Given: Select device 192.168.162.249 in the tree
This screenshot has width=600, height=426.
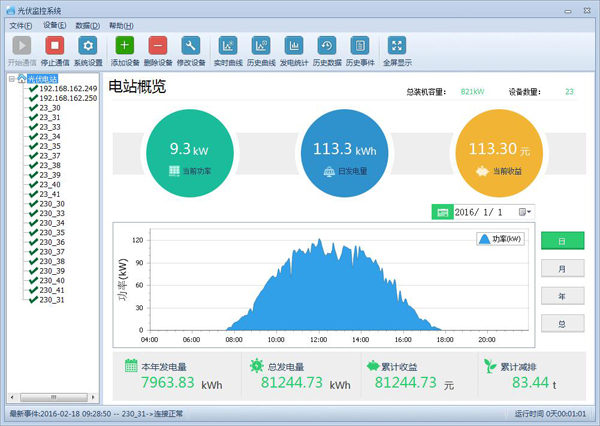Looking at the screenshot, I should click(x=67, y=88).
